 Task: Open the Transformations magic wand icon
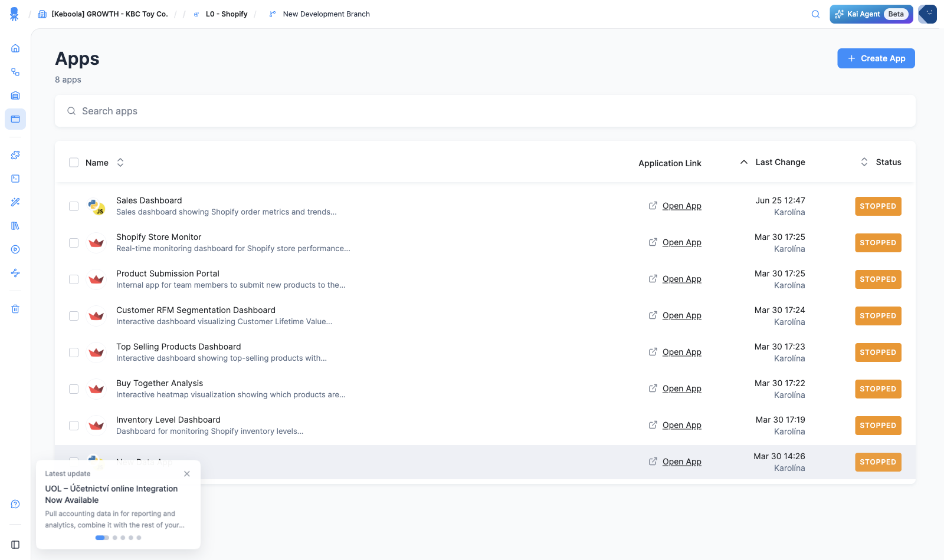click(x=15, y=202)
